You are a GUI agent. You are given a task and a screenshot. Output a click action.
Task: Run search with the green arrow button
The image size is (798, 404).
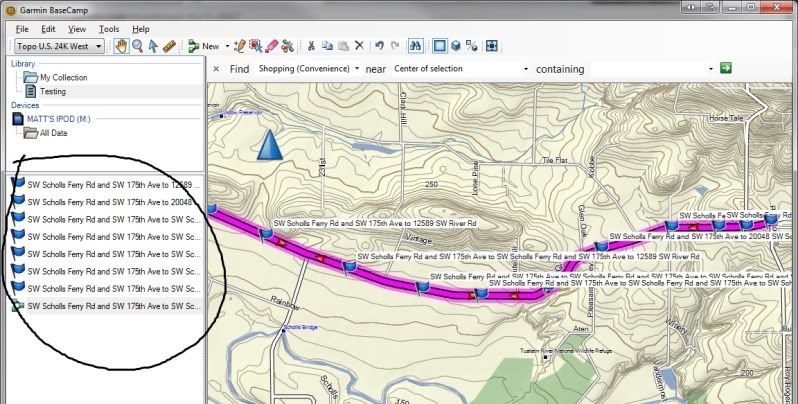coord(726,68)
